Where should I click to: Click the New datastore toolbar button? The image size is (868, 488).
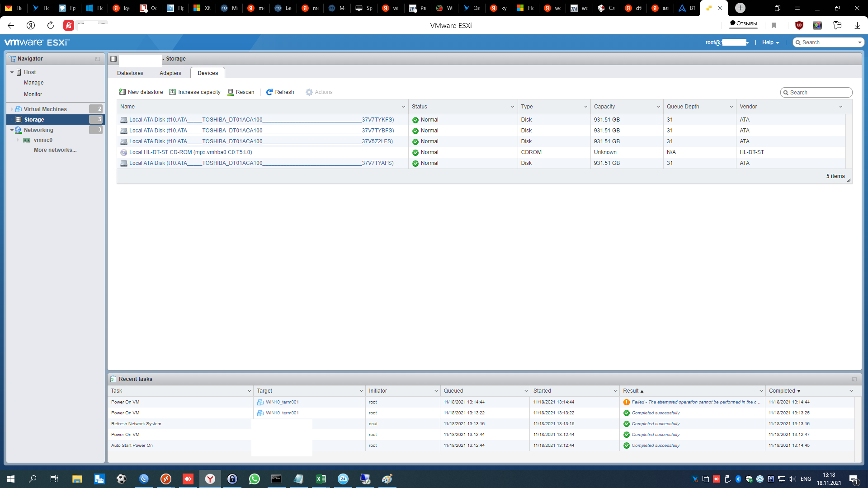point(141,92)
